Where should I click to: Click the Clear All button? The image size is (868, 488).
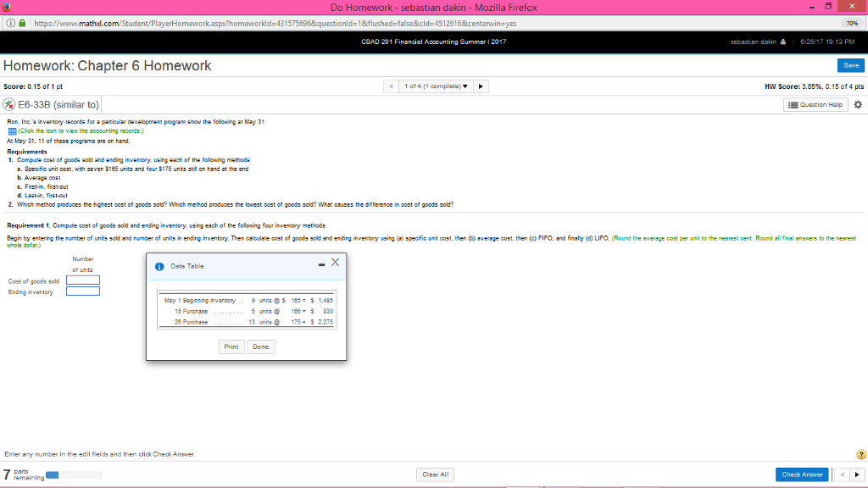click(x=435, y=474)
